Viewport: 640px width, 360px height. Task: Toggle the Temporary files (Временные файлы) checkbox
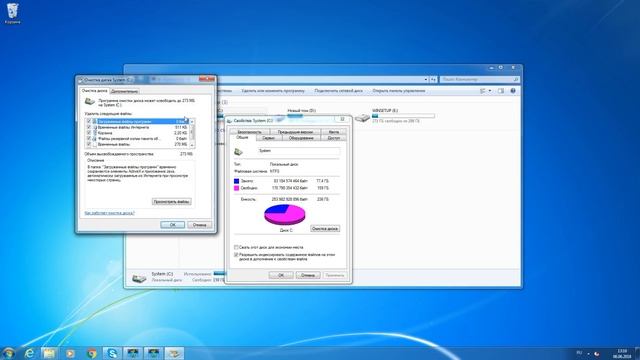[x=89, y=144]
